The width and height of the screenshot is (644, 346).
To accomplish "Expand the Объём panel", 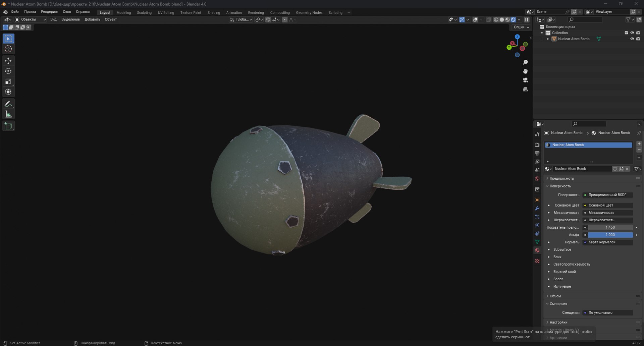I will pyautogui.click(x=555, y=296).
